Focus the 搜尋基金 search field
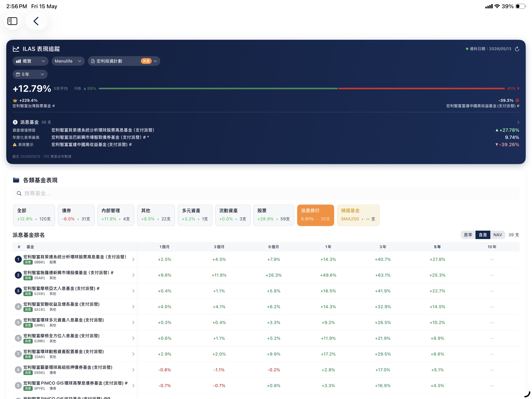532x399 pixels. click(266, 193)
